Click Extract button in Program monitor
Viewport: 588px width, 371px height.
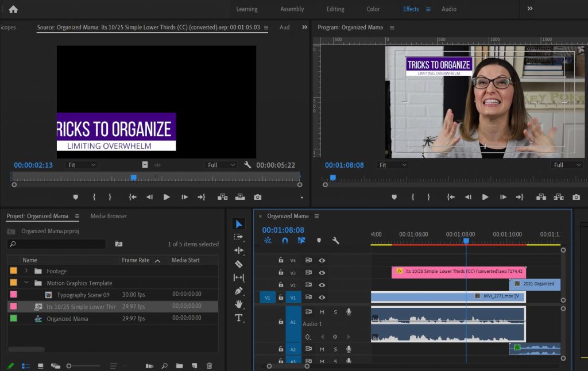(x=558, y=197)
